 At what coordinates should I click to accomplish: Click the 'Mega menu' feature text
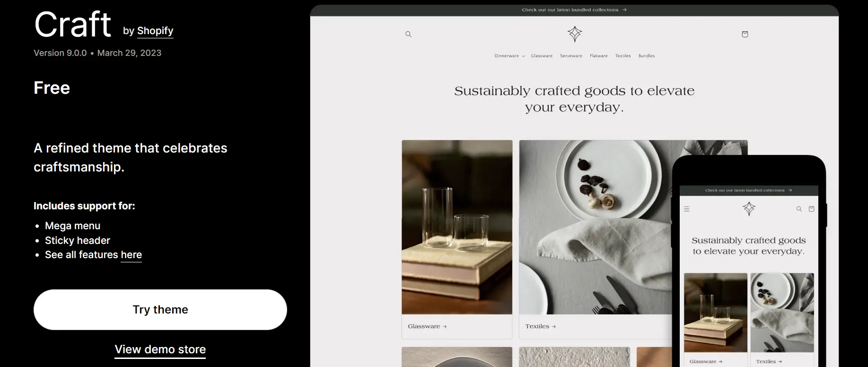tap(72, 226)
